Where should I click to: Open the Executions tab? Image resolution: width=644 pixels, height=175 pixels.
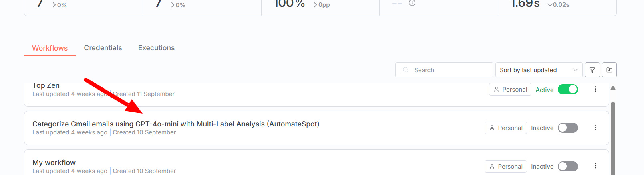pos(156,48)
